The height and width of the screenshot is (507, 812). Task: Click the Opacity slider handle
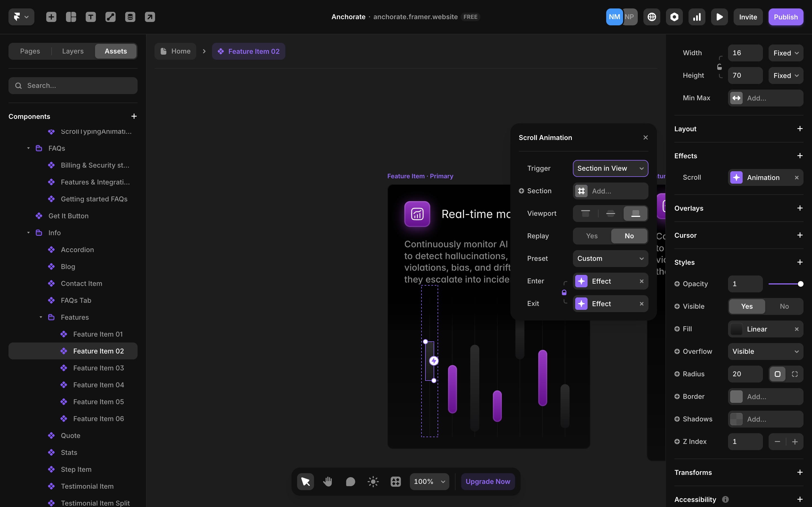click(x=801, y=284)
